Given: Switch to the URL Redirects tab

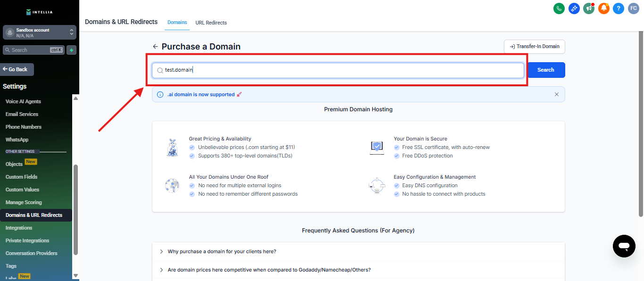Looking at the screenshot, I should click(211, 23).
